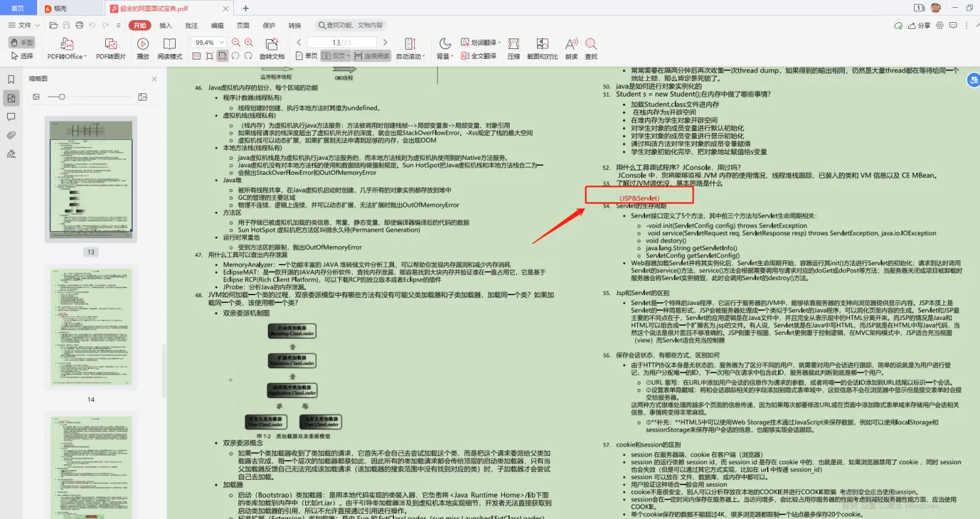The image size is (980, 519).
Task: Switch to the 保护 ribbon tab
Action: (269, 25)
